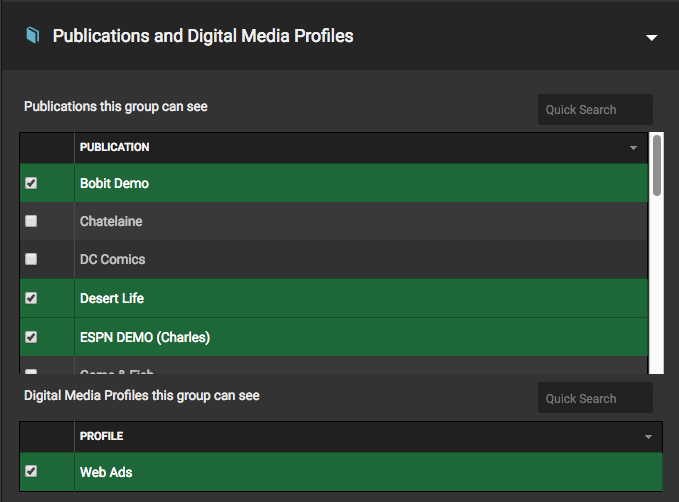Sort by the PUBLICATION column header
Viewport: 679px width, 502px height.
click(x=115, y=147)
